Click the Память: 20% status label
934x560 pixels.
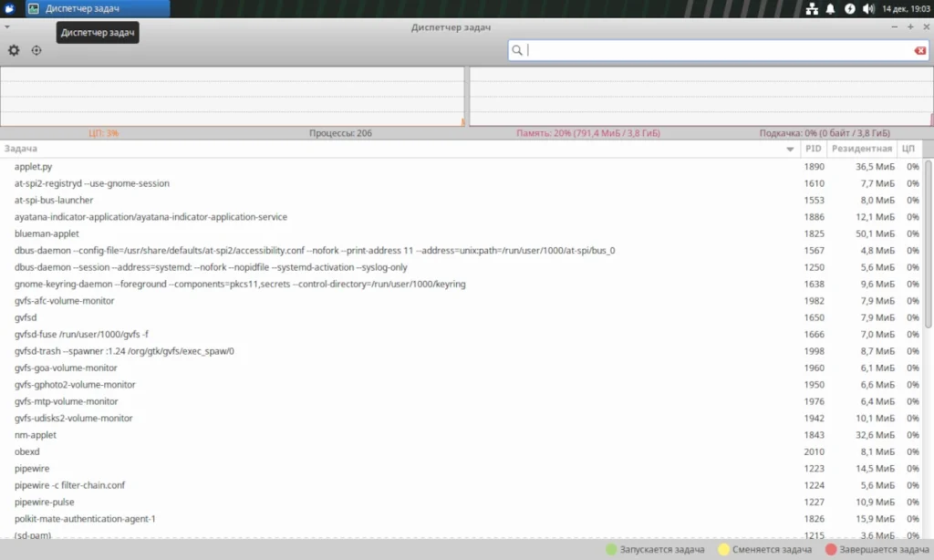pos(588,133)
